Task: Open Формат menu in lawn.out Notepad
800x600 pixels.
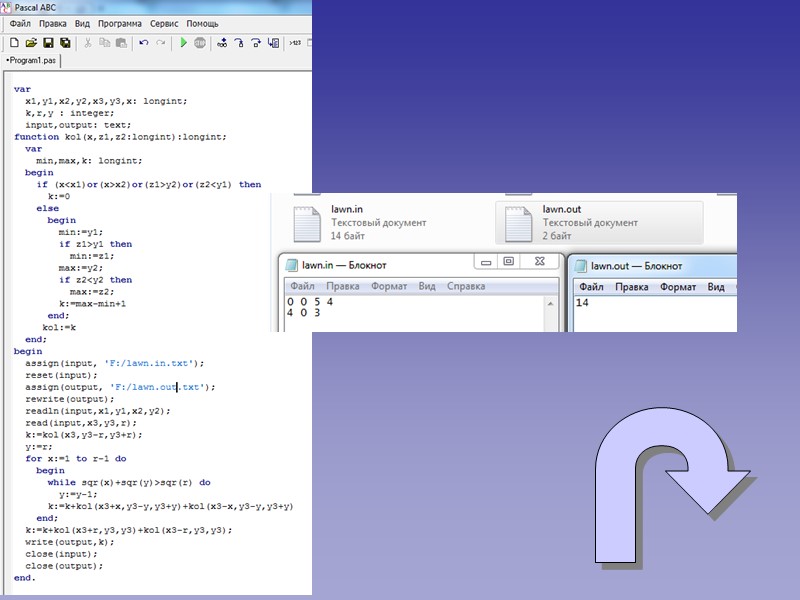Action: click(678, 287)
